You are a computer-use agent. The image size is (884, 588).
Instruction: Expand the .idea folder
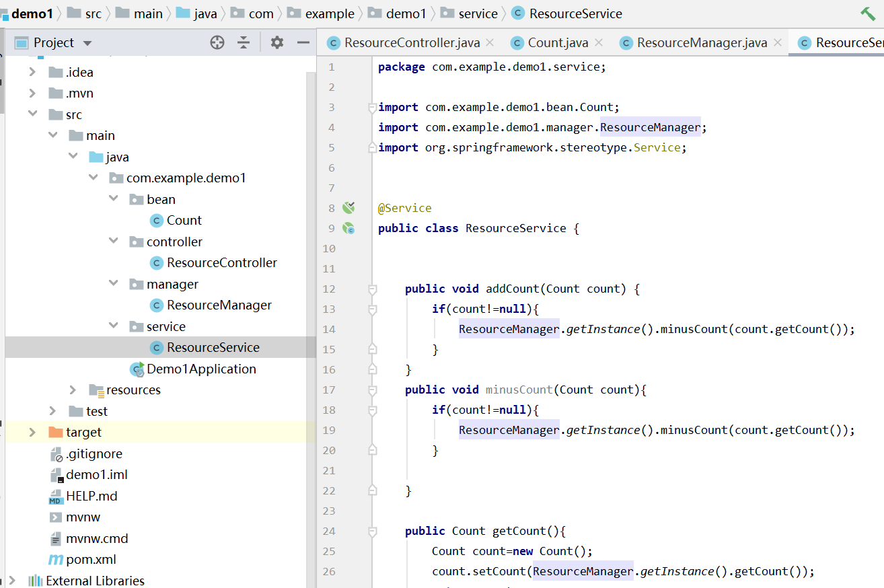tap(32, 72)
